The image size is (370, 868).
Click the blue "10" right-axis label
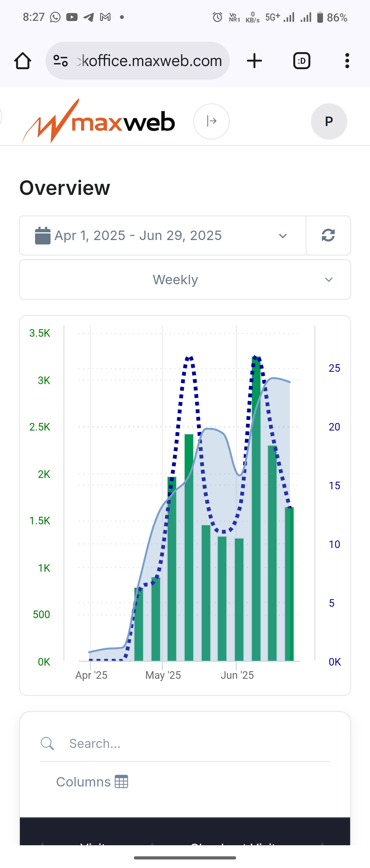tap(334, 545)
